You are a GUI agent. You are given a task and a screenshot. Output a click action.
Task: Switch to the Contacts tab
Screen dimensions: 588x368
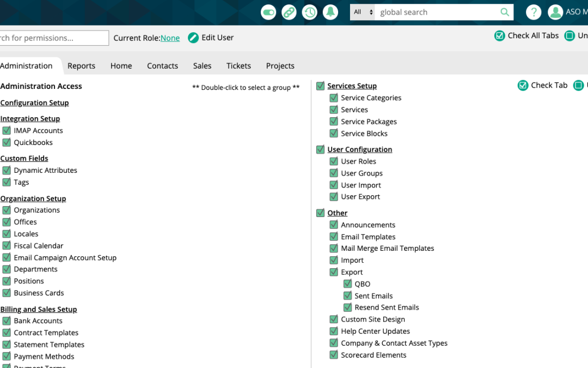[x=162, y=66]
